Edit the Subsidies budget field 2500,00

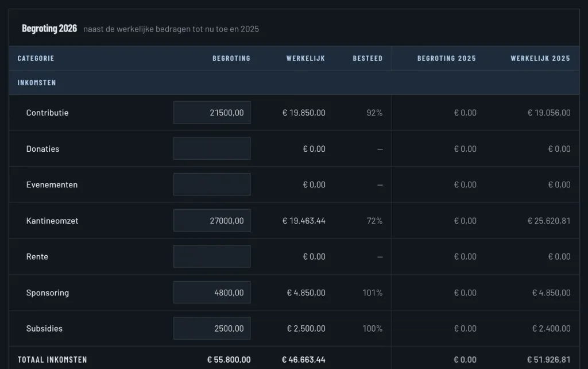212,328
